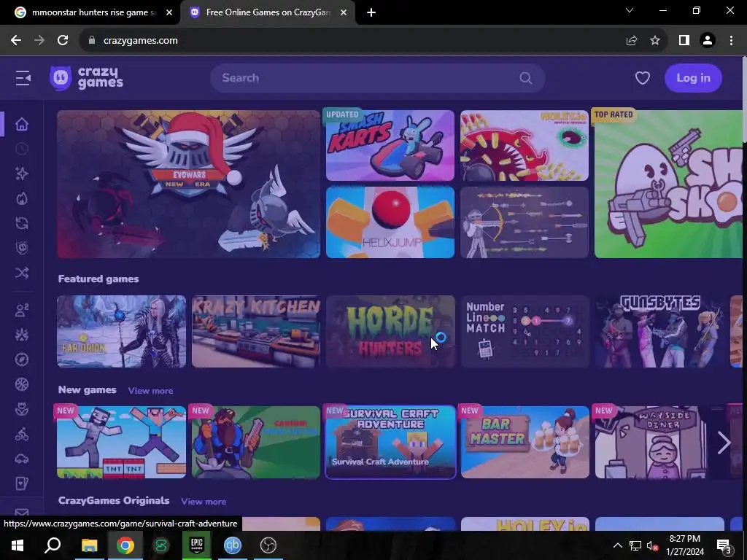
Task: Open the archer stickman game thumbnail
Action: [525, 222]
